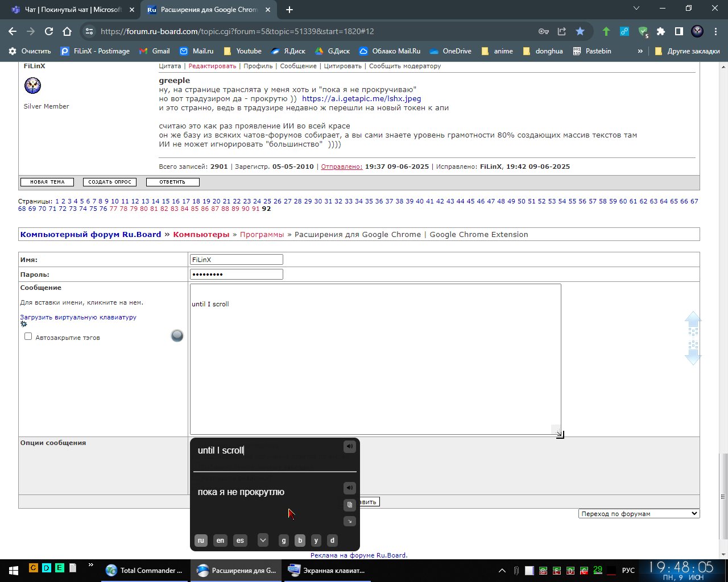Click Редактировать link in post header
This screenshot has height=582, width=728.
[212, 66]
